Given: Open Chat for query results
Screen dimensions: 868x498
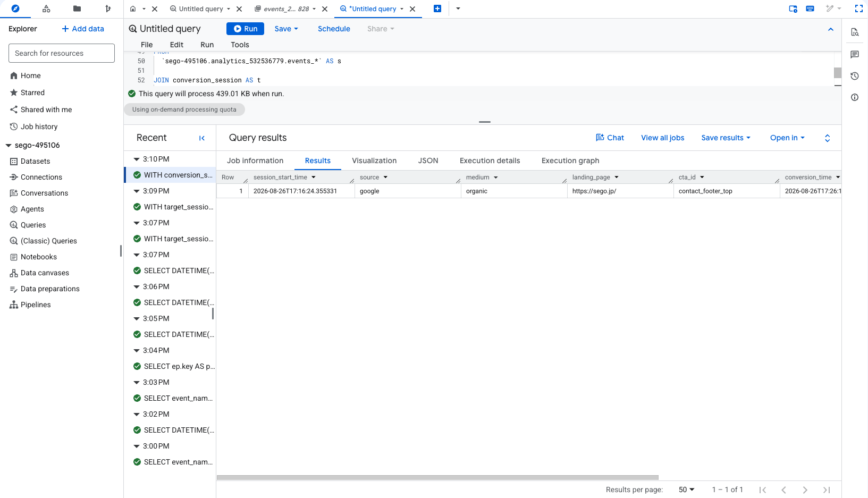Looking at the screenshot, I should click(x=610, y=138).
